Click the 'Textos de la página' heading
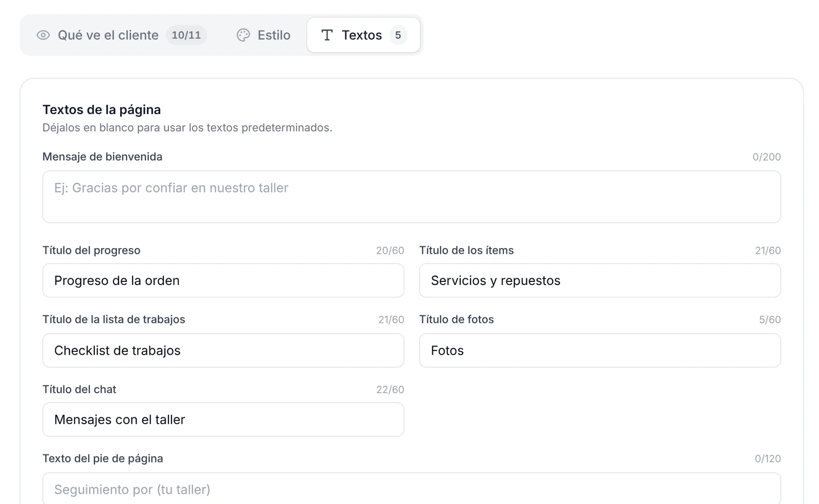The height and width of the screenshot is (504, 819). 101,109
